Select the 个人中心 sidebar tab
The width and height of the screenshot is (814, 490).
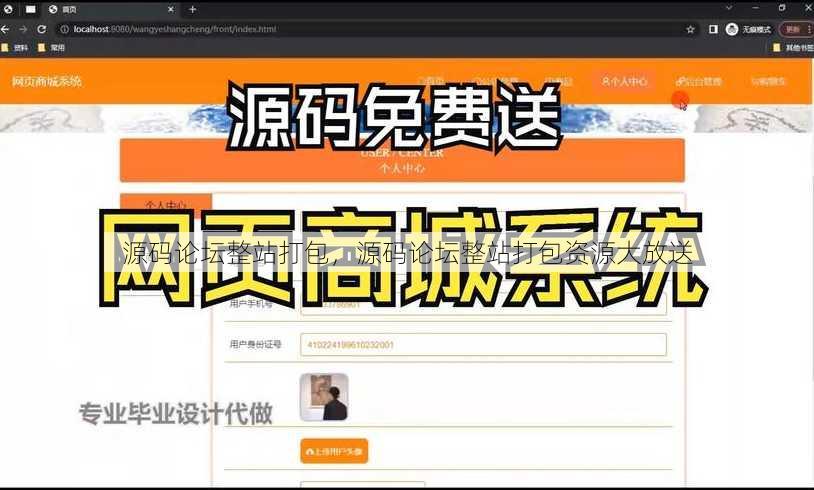(166, 204)
